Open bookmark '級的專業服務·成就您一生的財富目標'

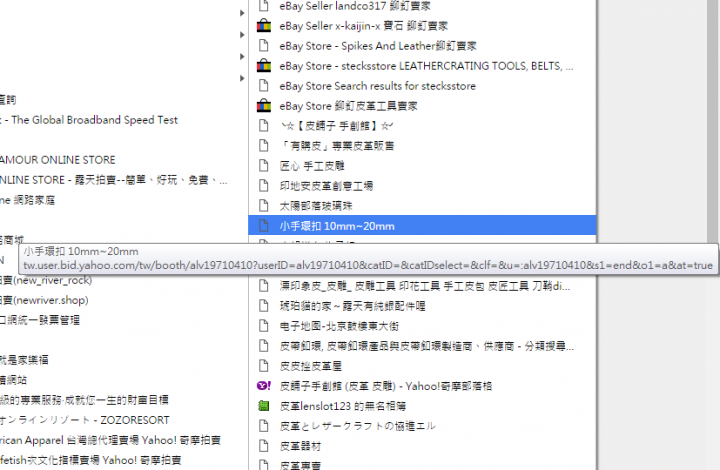(x=84, y=400)
